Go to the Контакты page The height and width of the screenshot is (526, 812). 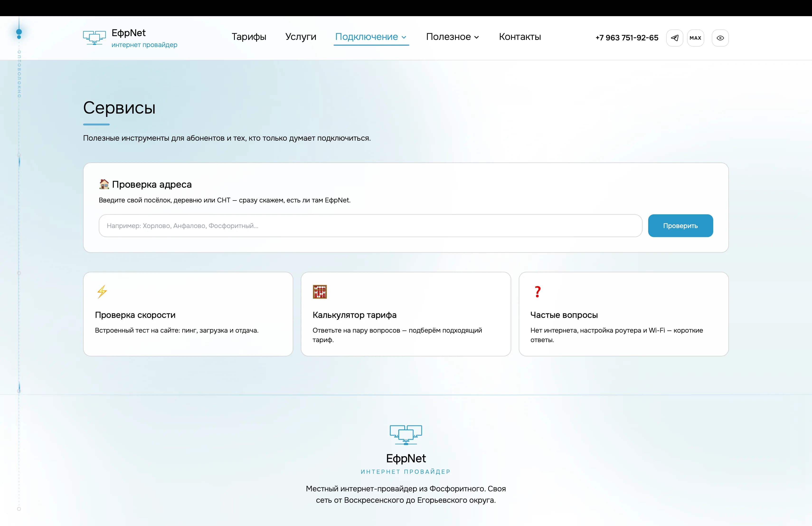[x=520, y=37]
